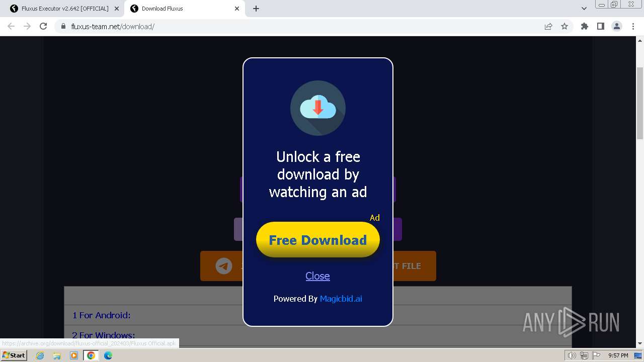
Task: Close the Download Fluxus tab
Action: [x=237, y=9]
